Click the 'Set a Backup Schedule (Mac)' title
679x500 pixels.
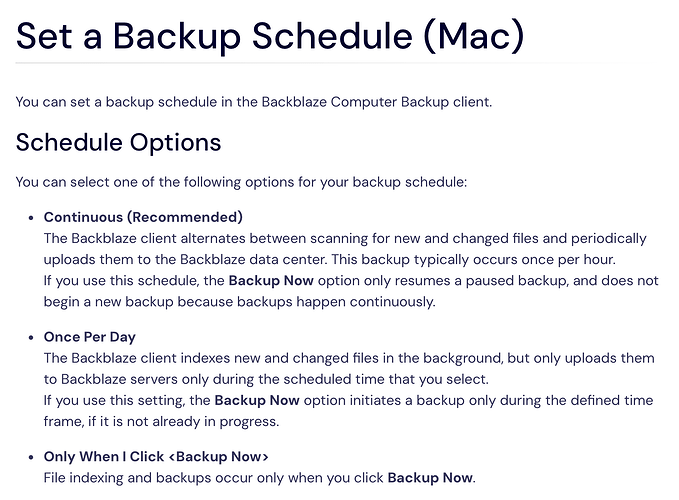pos(270,37)
